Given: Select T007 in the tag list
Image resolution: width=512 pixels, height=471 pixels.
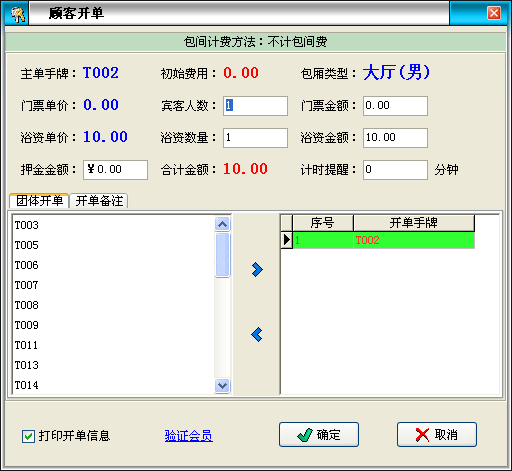Looking at the screenshot, I should [27, 285].
